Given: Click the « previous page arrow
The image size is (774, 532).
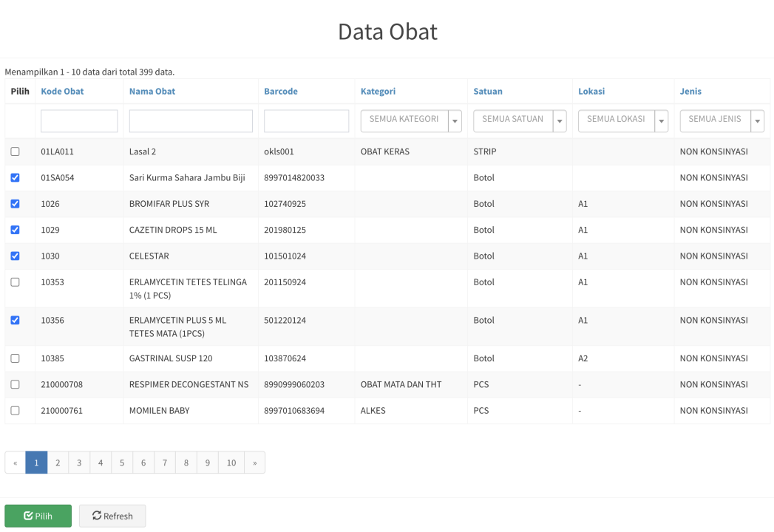Looking at the screenshot, I should tap(15, 463).
